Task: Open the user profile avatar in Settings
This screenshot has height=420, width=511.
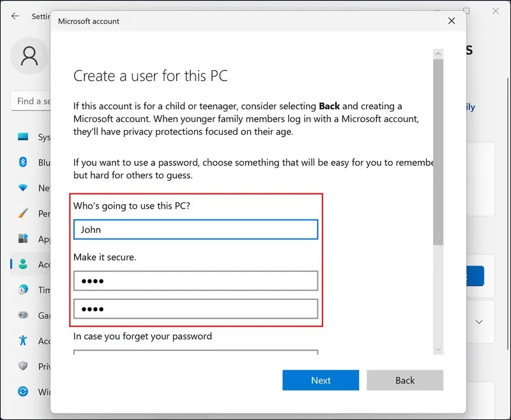Action: tap(29, 56)
